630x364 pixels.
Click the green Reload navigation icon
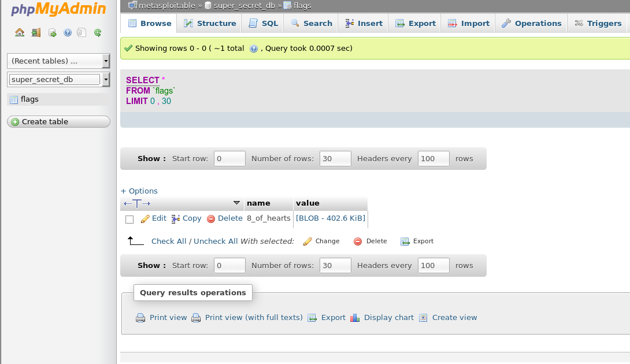pyautogui.click(x=97, y=32)
